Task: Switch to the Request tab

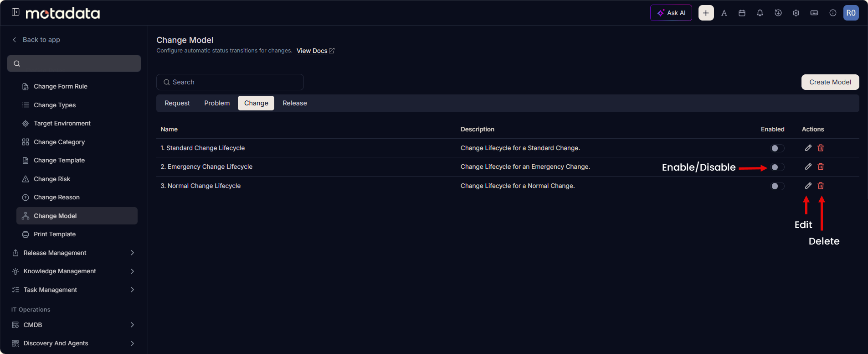Action: 177,103
